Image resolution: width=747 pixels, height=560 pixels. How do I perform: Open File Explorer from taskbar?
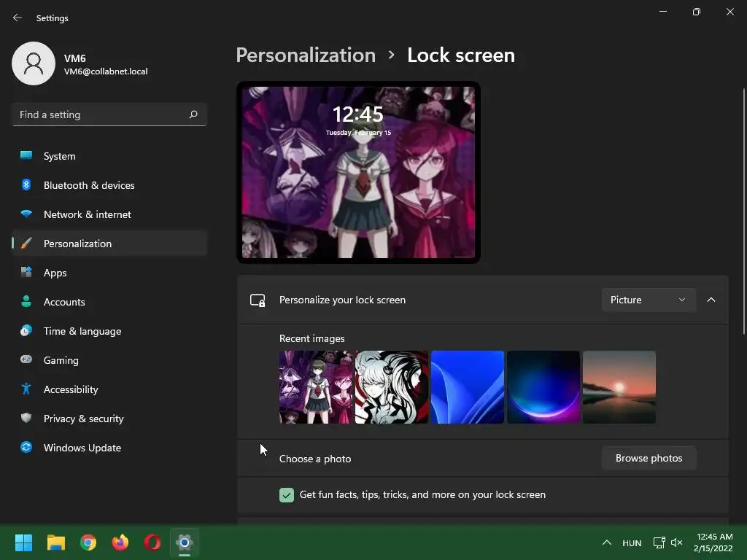[55, 542]
